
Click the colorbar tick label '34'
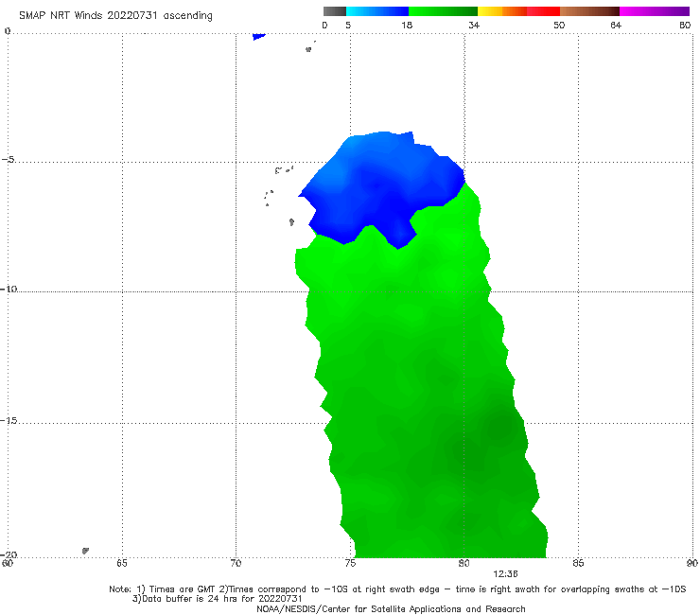[x=474, y=25]
